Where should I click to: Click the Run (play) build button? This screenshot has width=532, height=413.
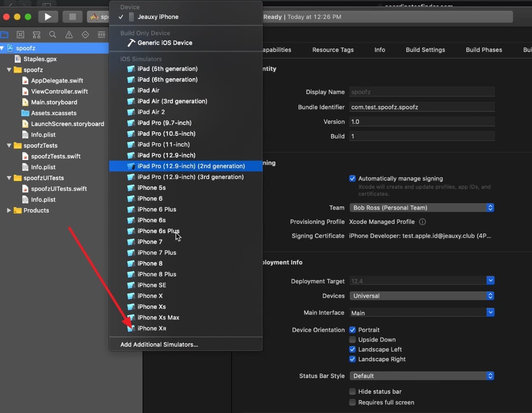(x=48, y=17)
